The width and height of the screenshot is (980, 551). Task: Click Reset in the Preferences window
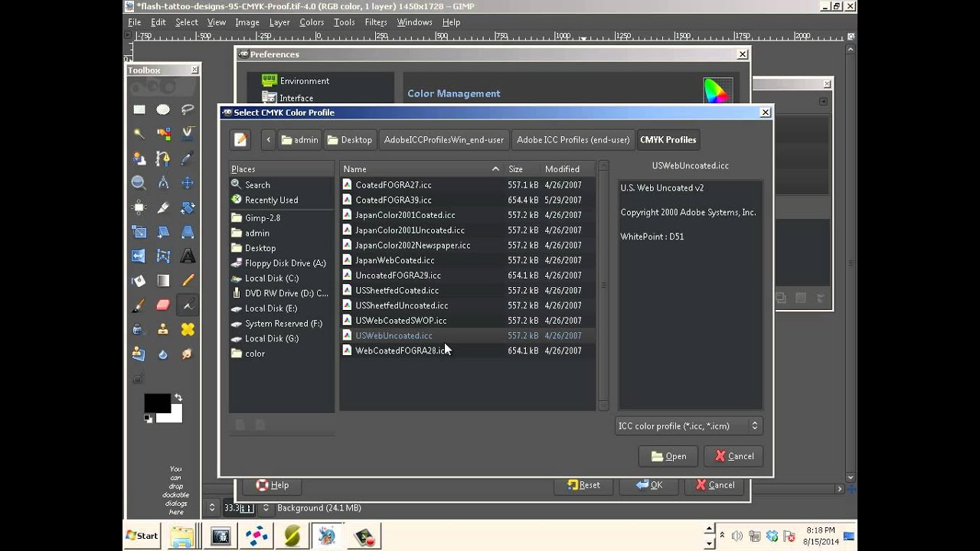coord(583,485)
